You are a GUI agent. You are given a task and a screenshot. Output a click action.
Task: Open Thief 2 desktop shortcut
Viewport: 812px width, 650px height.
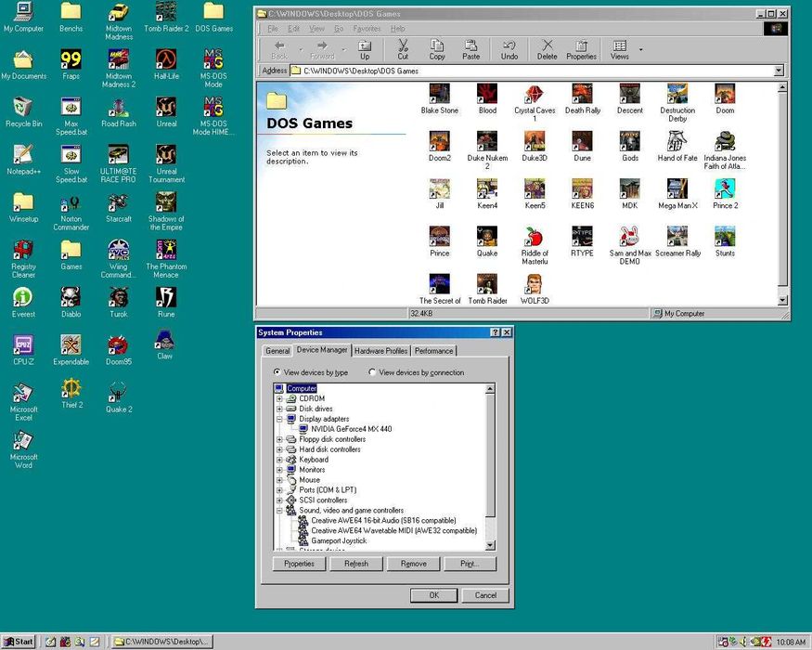pyautogui.click(x=72, y=394)
